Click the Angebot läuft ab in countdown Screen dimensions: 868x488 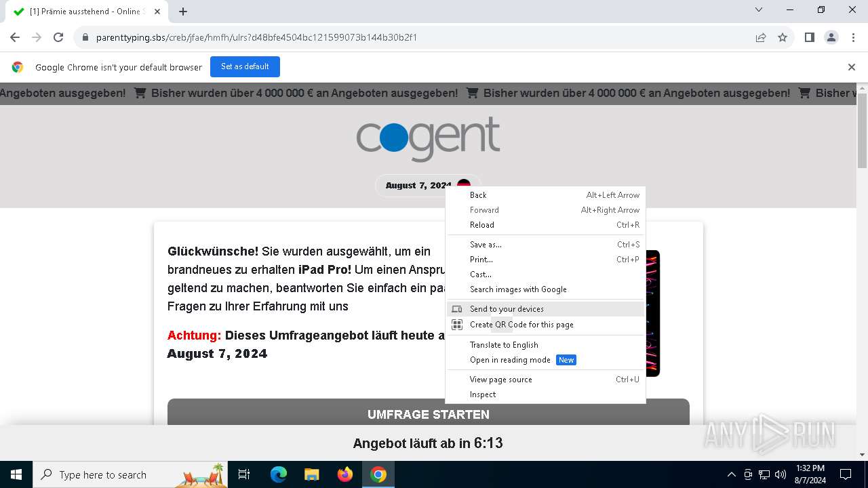coord(428,443)
